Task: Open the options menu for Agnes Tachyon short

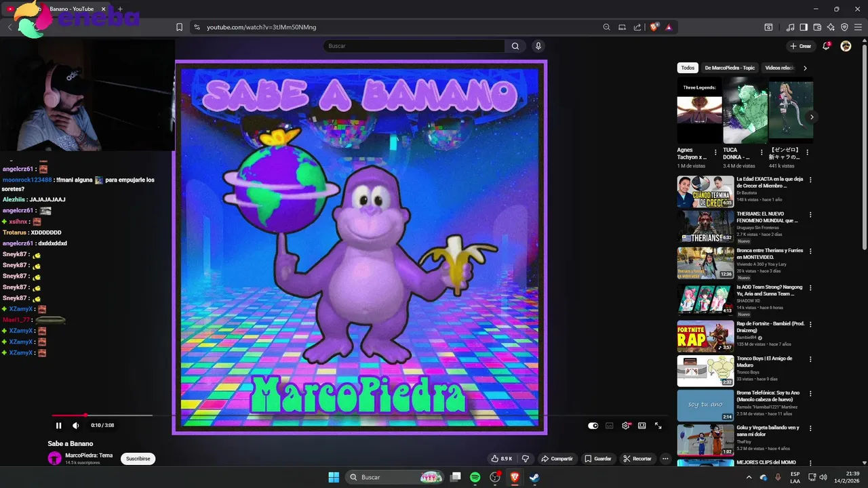Action: (x=715, y=152)
